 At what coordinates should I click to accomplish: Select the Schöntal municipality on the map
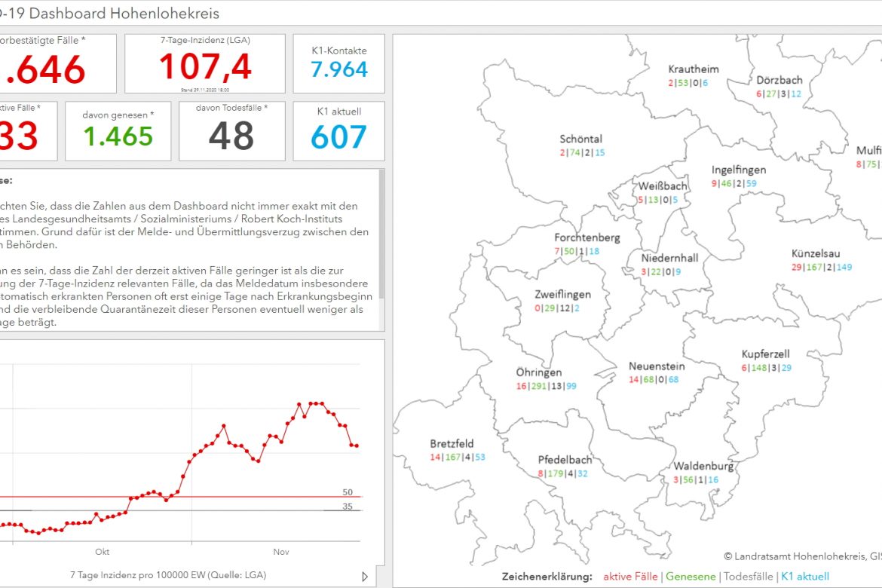580,139
